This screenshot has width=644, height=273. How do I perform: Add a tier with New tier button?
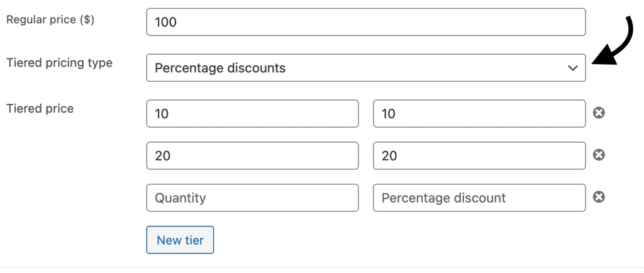pos(180,240)
